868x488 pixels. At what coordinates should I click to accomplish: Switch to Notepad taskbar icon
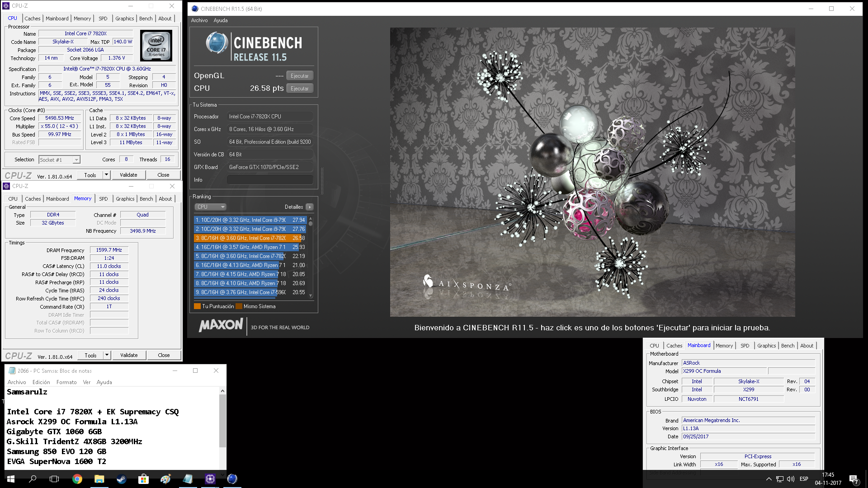tap(188, 479)
